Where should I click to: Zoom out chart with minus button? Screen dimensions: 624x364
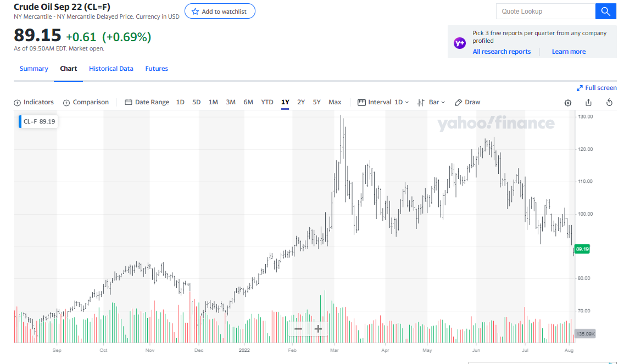click(298, 329)
